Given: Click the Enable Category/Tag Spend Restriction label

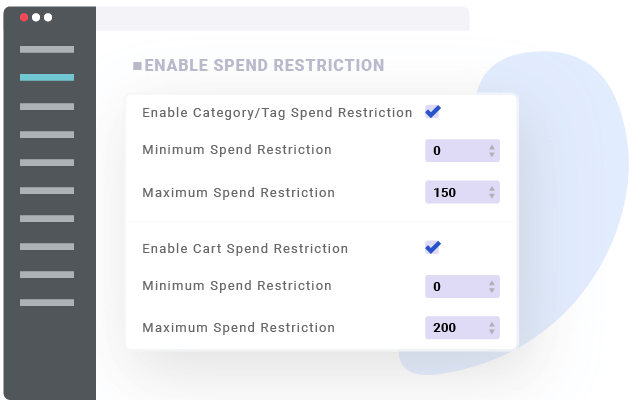Looking at the screenshot, I should coord(277,113).
